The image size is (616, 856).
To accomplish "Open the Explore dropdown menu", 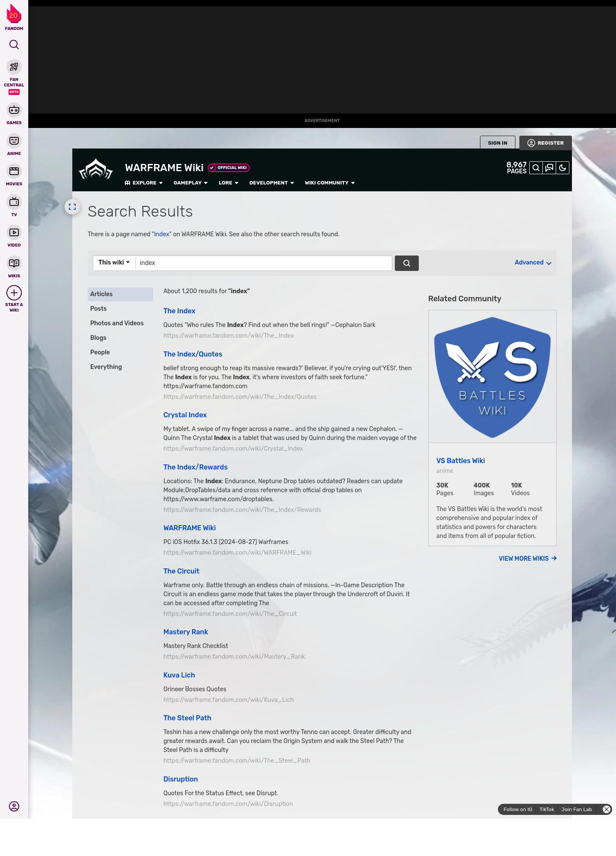I will (x=144, y=183).
